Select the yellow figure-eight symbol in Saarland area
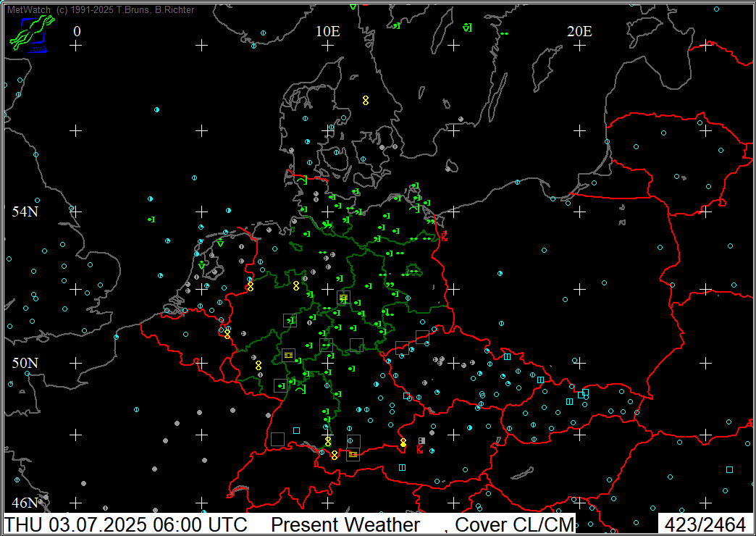 click(259, 365)
